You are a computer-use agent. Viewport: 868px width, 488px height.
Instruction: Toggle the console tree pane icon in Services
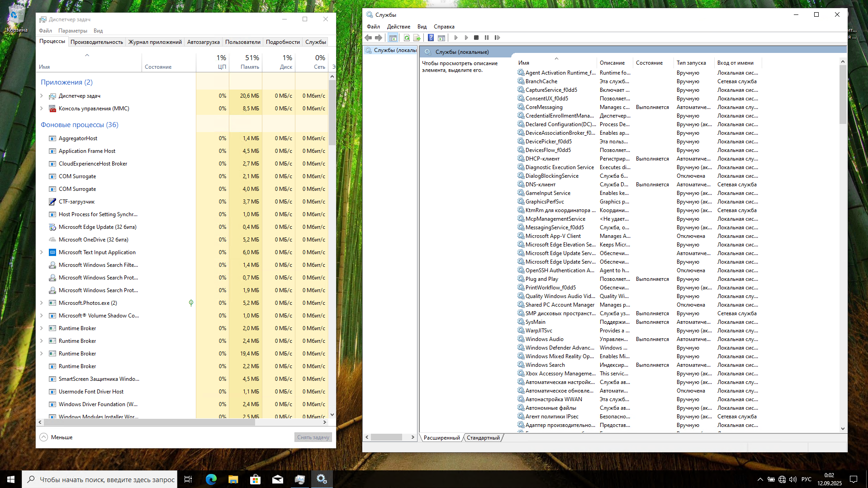(x=393, y=38)
